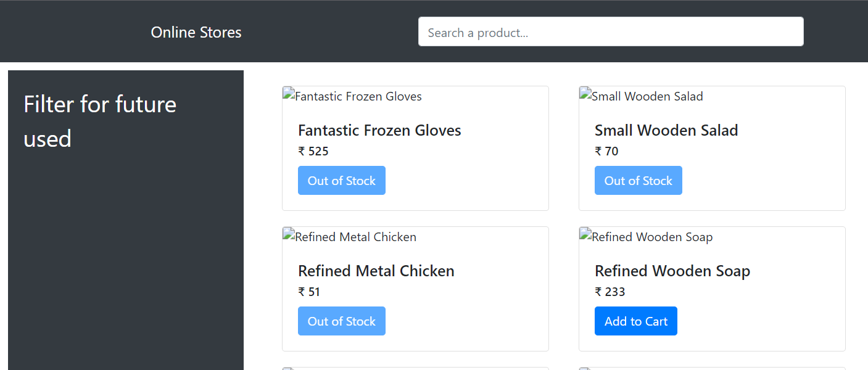Click Out of Stock button under Fantastic Frozen Gloves
868x370 pixels.
[341, 181]
